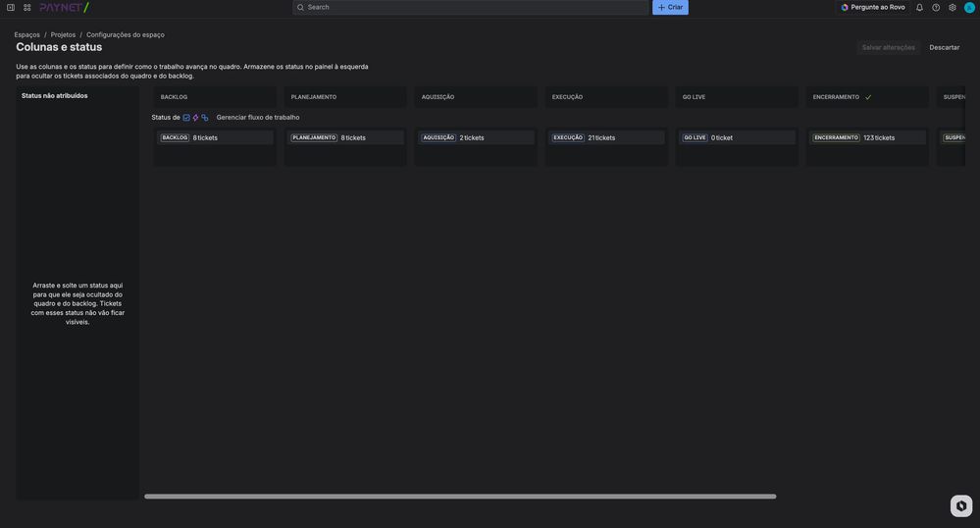This screenshot has height=528, width=980.
Task: Open the floating chat widget button
Action: 961,505
